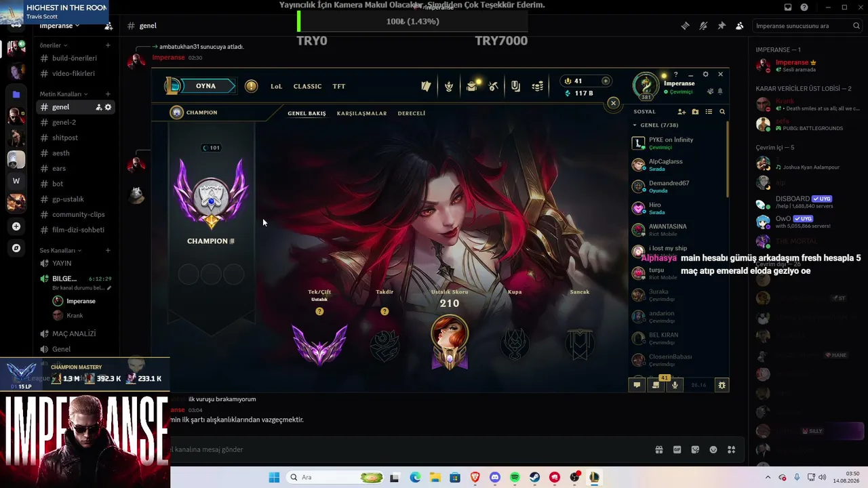This screenshot has width=868, height=488.
Task: Open League client help question mark
Action: pos(675,74)
